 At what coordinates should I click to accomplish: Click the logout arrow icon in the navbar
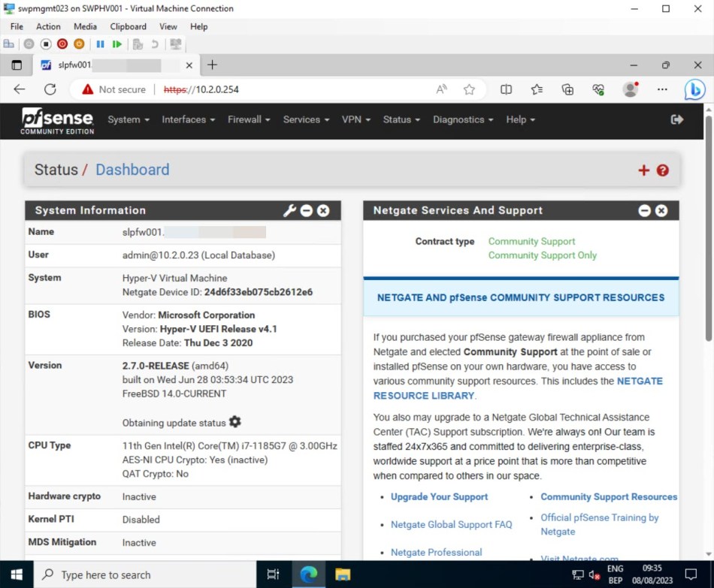click(x=676, y=119)
